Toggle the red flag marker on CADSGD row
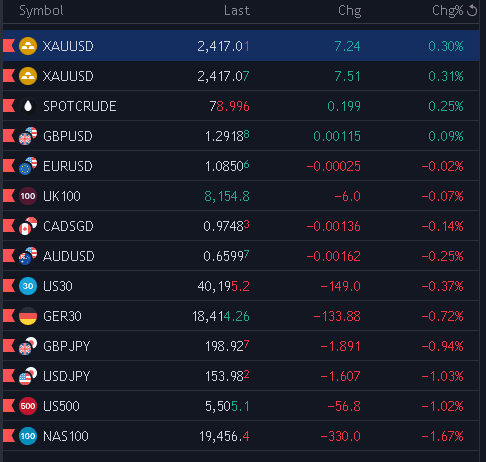 (x=9, y=226)
